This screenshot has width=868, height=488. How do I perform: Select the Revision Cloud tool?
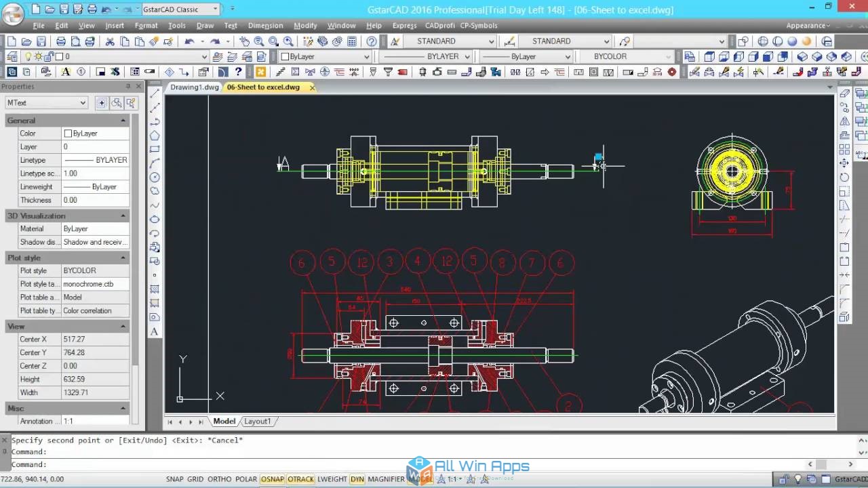(155, 191)
